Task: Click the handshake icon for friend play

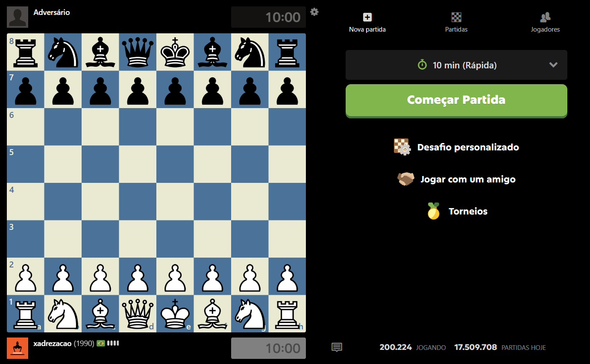Action: pos(406,179)
